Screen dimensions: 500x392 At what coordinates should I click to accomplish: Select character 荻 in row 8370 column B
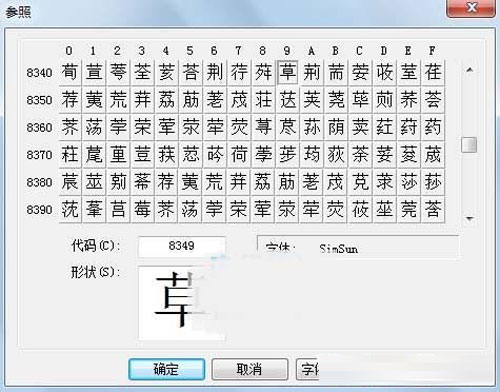[x=336, y=154]
